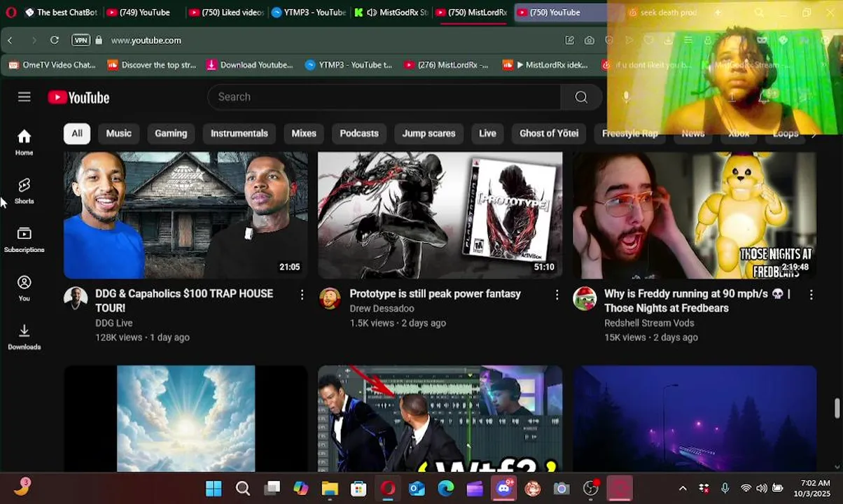The width and height of the screenshot is (843, 504).
Task: Select the Music filter chip
Action: click(x=119, y=133)
